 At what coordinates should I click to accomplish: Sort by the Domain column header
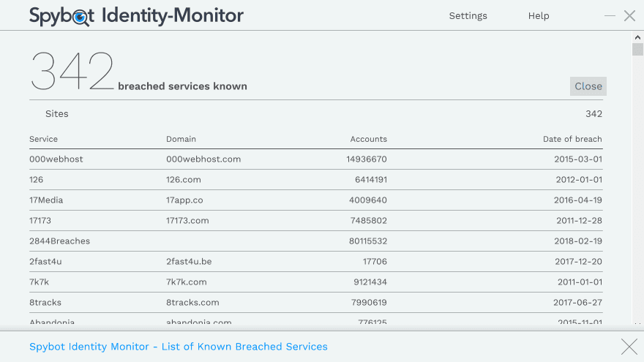(181, 139)
